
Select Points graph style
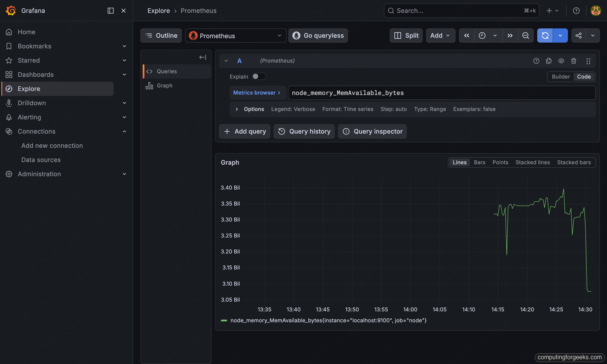[500, 162]
